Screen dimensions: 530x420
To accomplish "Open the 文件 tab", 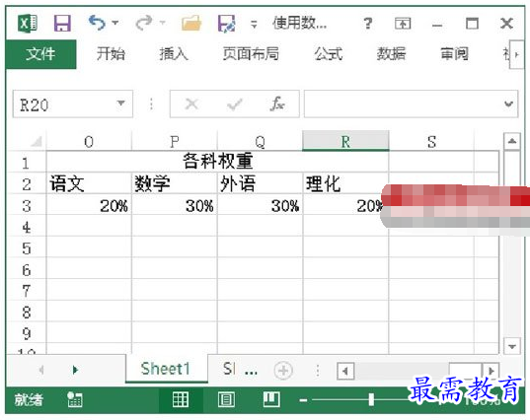I will tap(40, 54).
